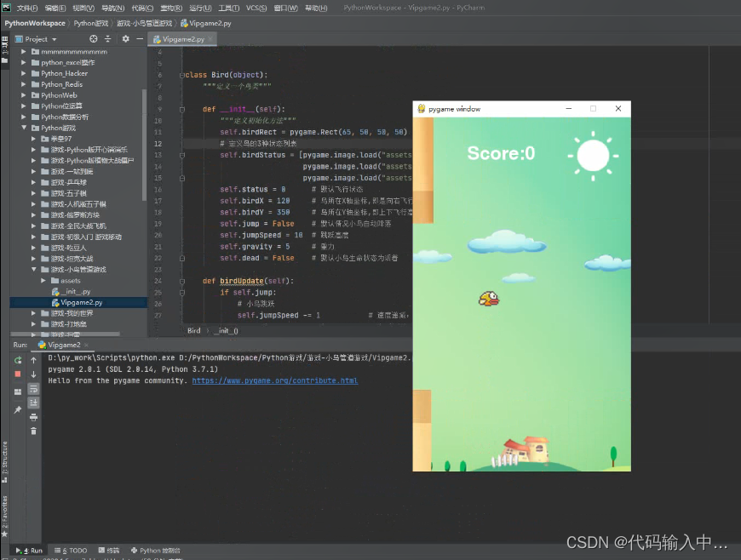This screenshot has width=741, height=560.
Task: Open the 帮助(H) menu
Action: pos(316,8)
